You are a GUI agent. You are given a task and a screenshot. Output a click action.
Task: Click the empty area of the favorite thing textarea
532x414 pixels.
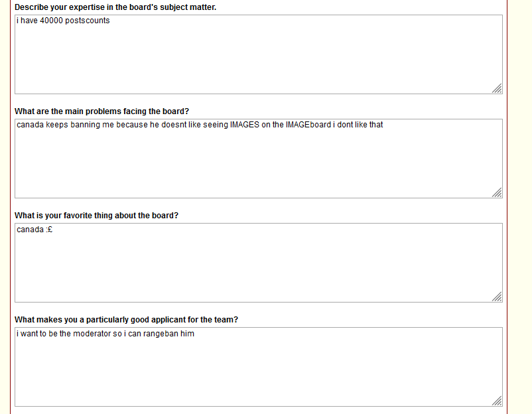pyautogui.click(x=259, y=268)
